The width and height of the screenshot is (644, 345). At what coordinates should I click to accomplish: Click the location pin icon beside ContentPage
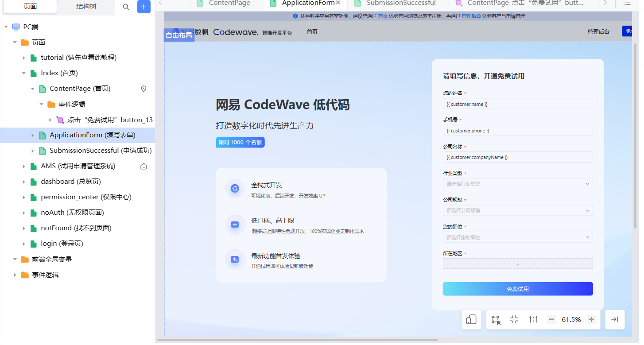144,89
